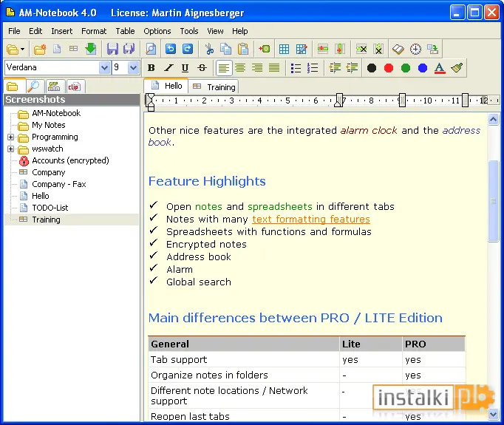Click the Cut scissors icon

(x=209, y=49)
